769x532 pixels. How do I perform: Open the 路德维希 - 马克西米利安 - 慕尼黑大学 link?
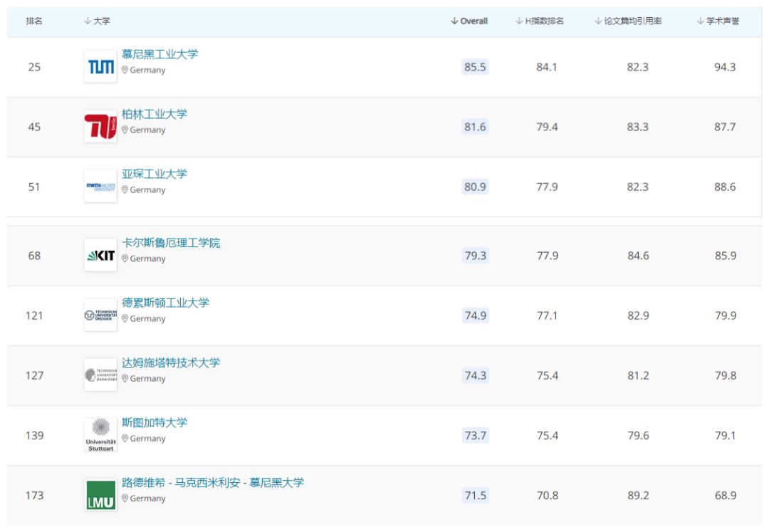pos(213,482)
